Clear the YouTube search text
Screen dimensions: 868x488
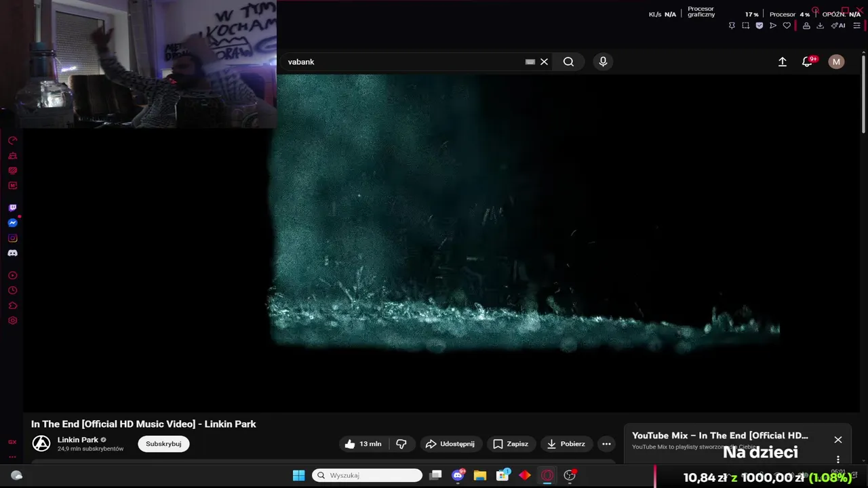pos(544,62)
